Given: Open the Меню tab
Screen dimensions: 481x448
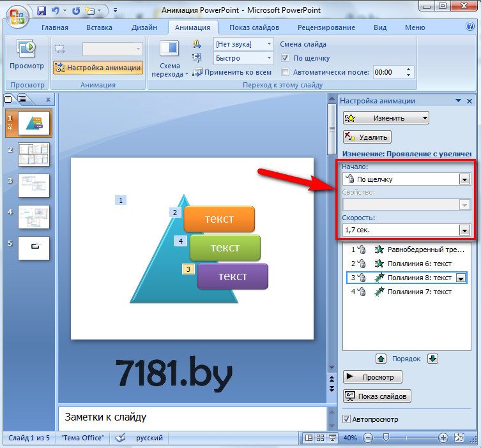Looking at the screenshot, I should tap(415, 27).
